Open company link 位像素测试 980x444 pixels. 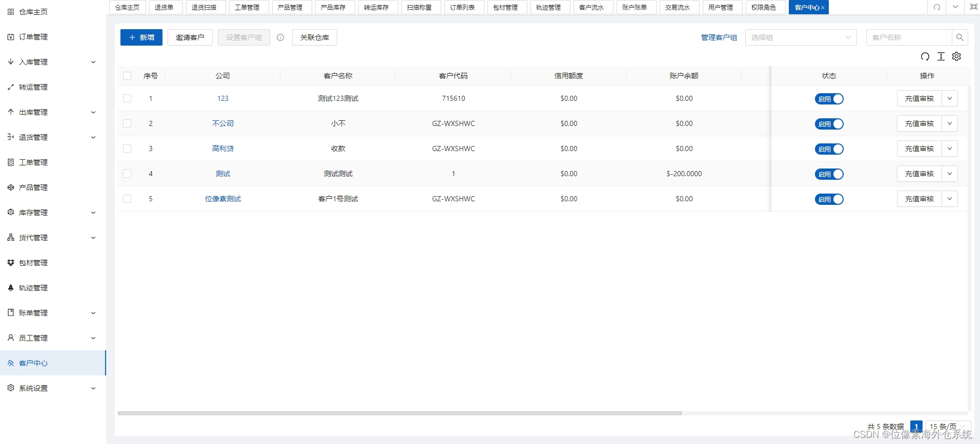(x=223, y=199)
